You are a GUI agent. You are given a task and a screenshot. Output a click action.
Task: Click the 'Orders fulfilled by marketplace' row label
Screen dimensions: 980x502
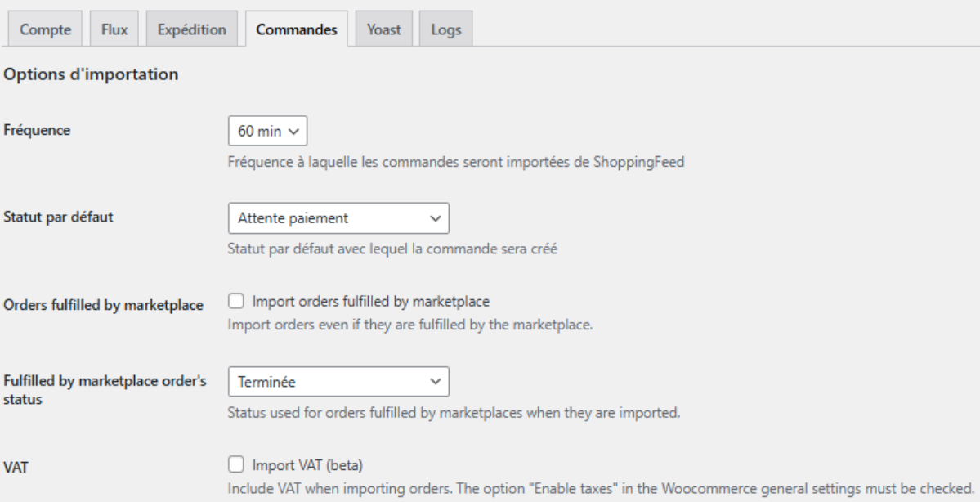[x=103, y=306]
